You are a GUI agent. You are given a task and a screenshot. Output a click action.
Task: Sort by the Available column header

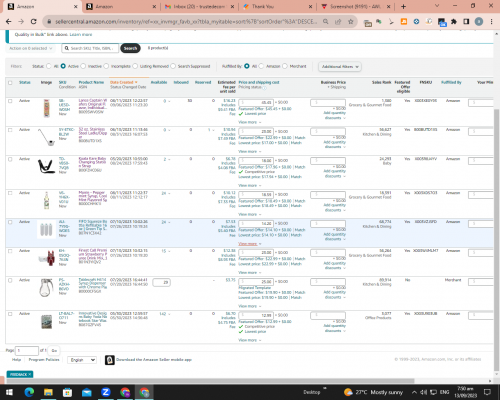point(159,82)
